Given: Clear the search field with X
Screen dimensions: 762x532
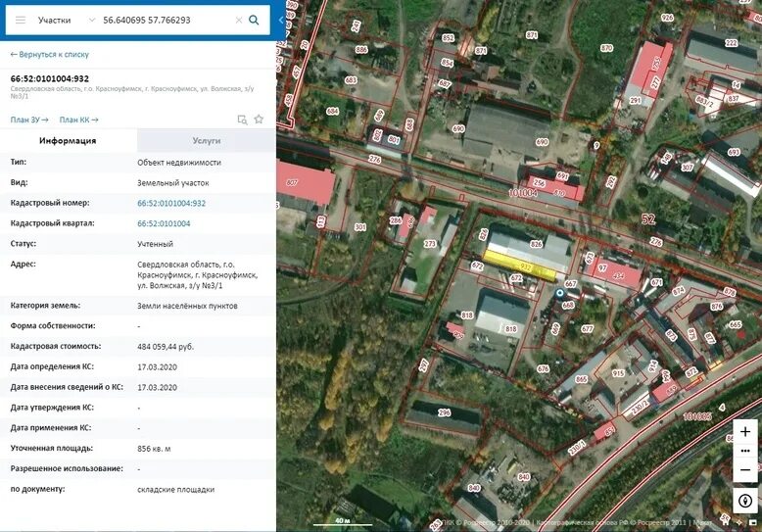Looking at the screenshot, I should (239, 20).
